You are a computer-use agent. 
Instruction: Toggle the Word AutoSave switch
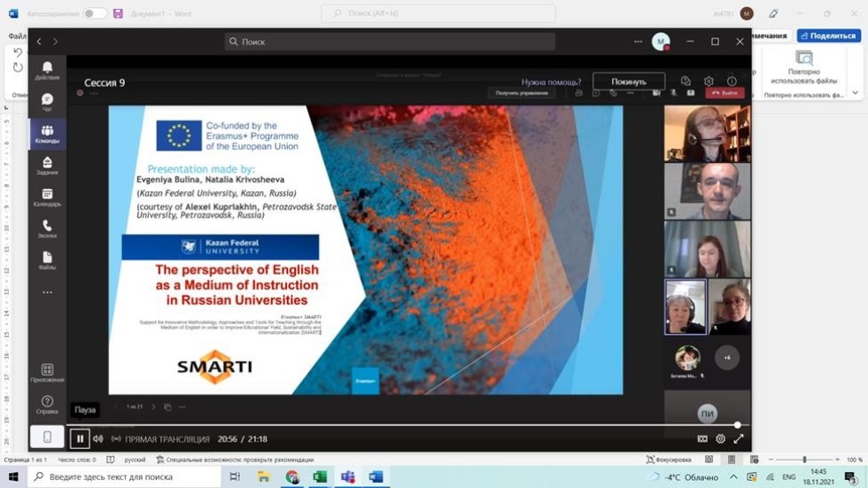(x=95, y=13)
